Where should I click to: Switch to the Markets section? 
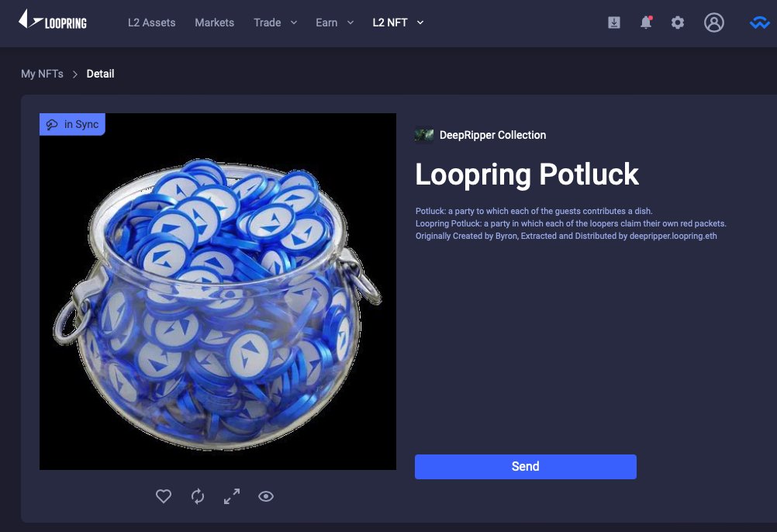pyautogui.click(x=214, y=22)
